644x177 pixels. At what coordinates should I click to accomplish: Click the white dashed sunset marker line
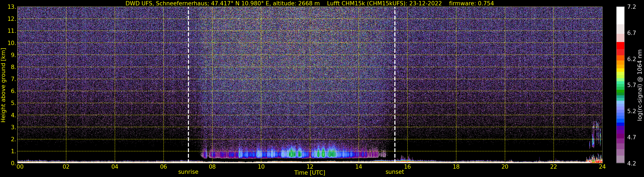(x=395, y=85)
